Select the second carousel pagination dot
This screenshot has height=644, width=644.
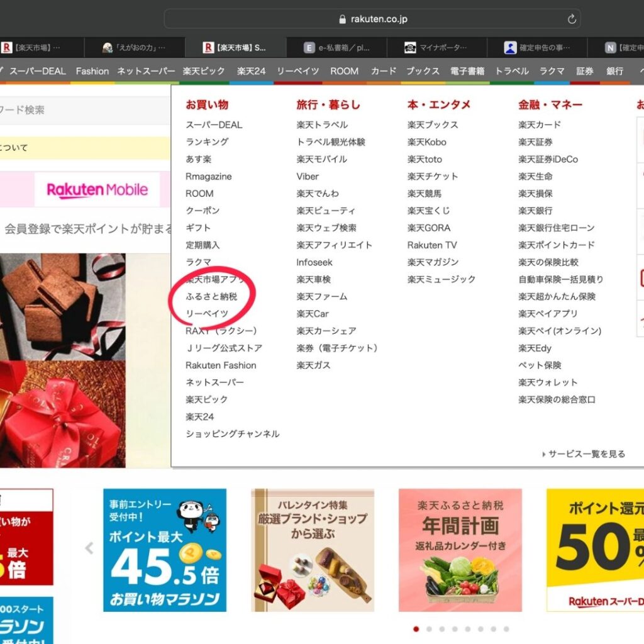[x=429, y=629]
